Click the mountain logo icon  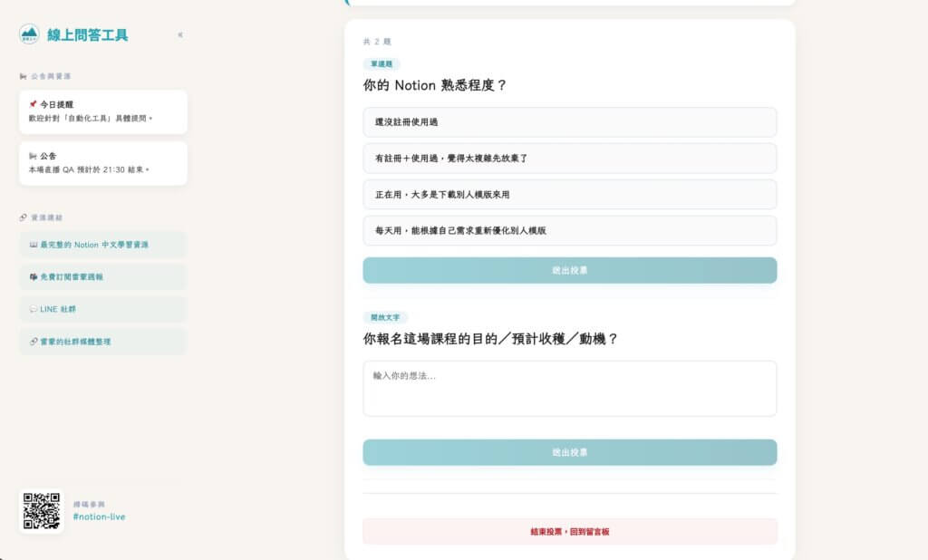30,34
